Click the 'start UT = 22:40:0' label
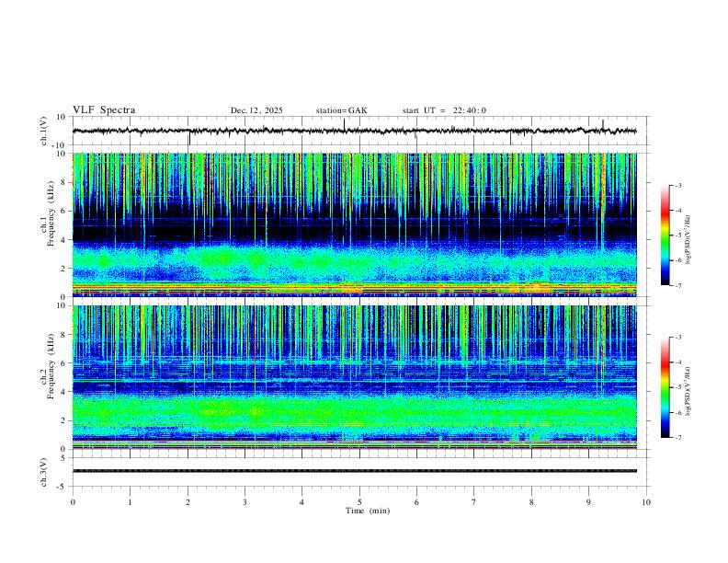Viewport: 728px width, 563px height. click(444, 110)
